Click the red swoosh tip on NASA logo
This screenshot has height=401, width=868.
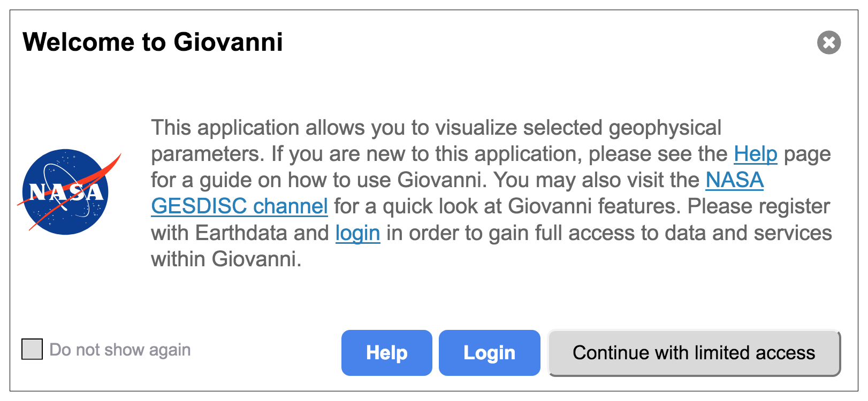coord(115,160)
